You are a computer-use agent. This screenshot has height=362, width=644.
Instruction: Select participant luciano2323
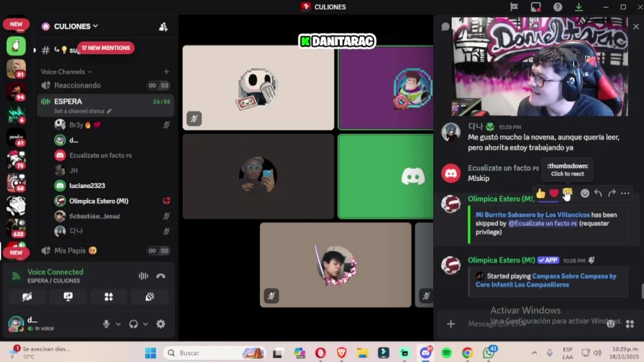113,186
